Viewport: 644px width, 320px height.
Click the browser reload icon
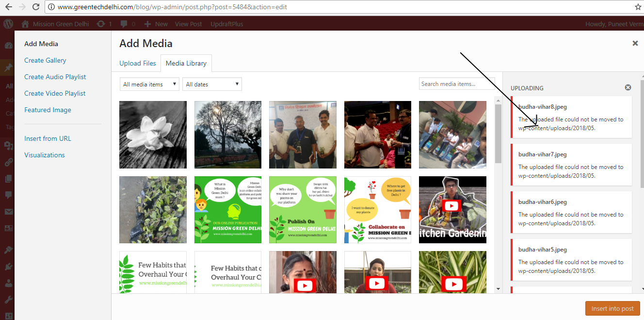click(36, 7)
